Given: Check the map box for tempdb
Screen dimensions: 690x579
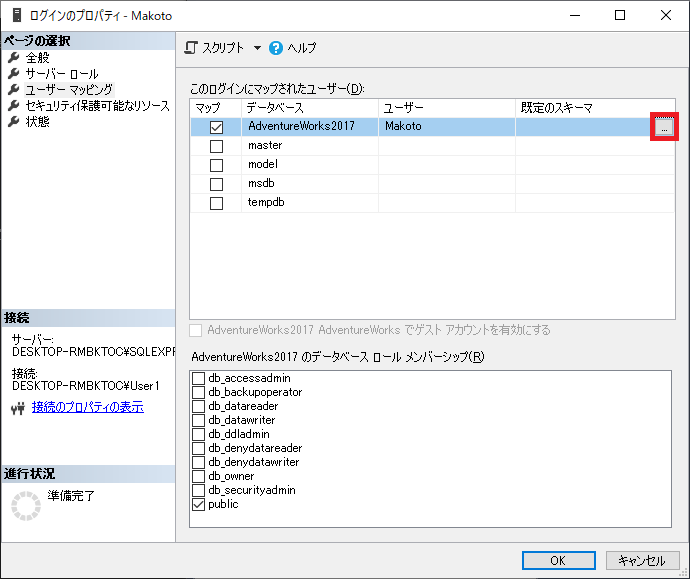Looking at the screenshot, I should (x=216, y=203).
